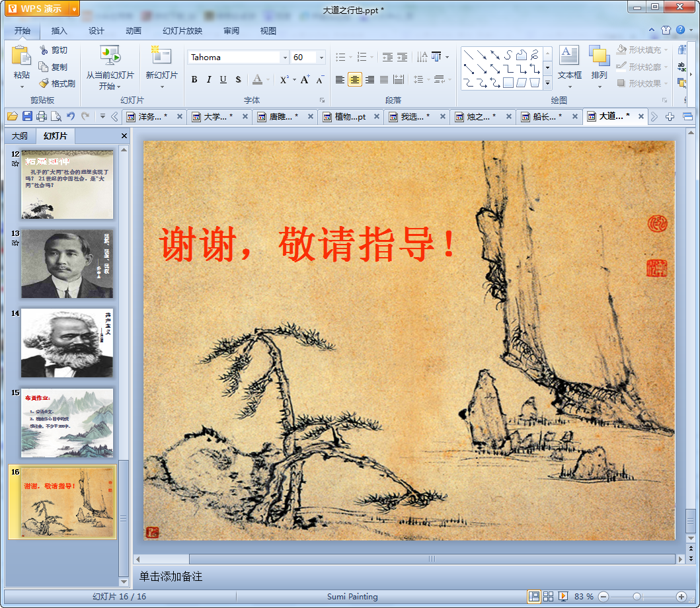Switch to the 大纲 (Outline) pane tab
Screen dimensions: 700x608
click(20, 135)
